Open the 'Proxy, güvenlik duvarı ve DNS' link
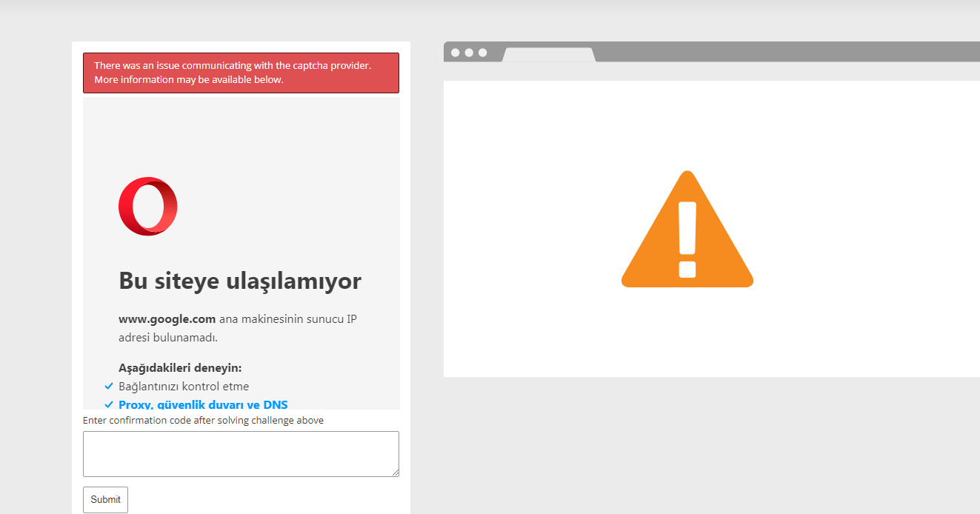The height and width of the screenshot is (514, 980). pyautogui.click(x=203, y=404)
